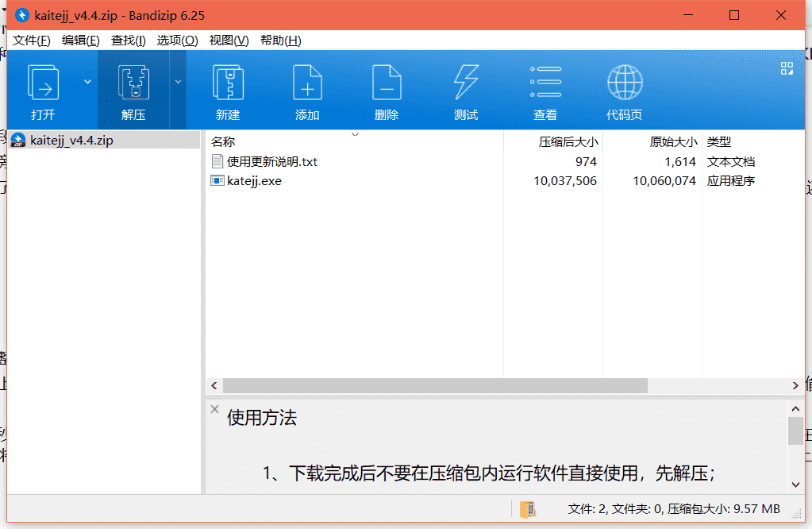812x529 pixels.
Task: Click the Extract (解压) toolbar icon
Action: 133,83
